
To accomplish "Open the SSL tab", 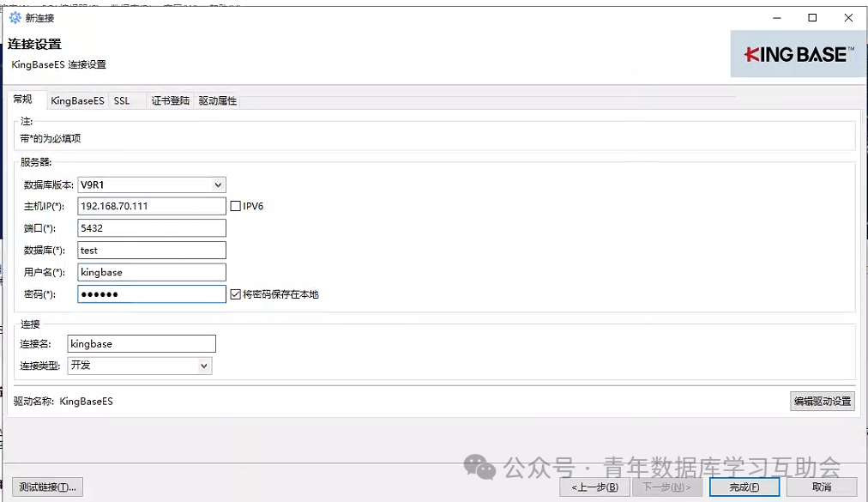I will coord(122,101).
